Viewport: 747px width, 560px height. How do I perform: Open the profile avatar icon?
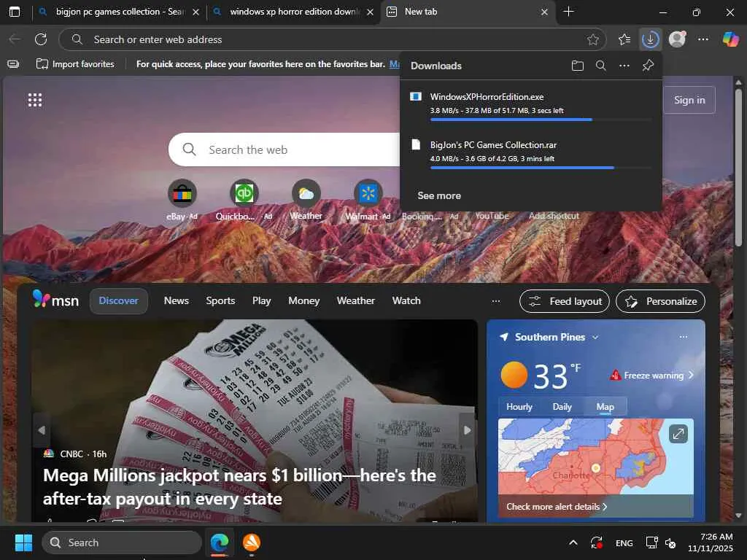677,39
